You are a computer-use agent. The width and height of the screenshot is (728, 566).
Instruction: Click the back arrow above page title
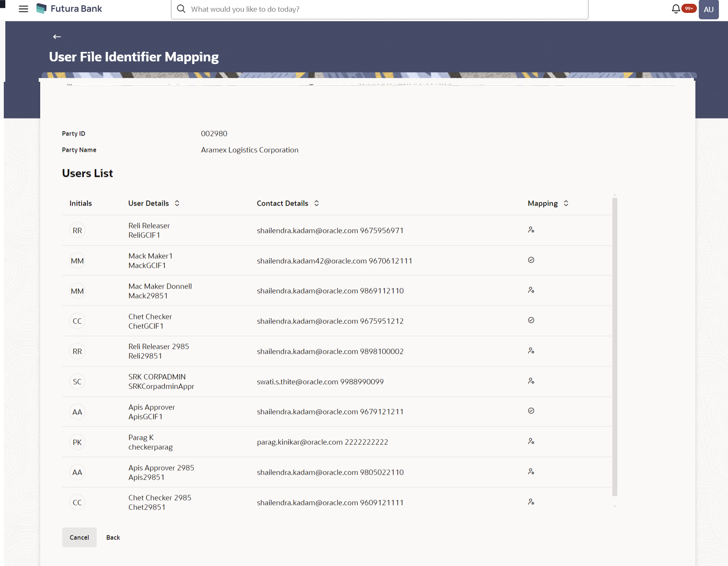(x=57, y=37)
